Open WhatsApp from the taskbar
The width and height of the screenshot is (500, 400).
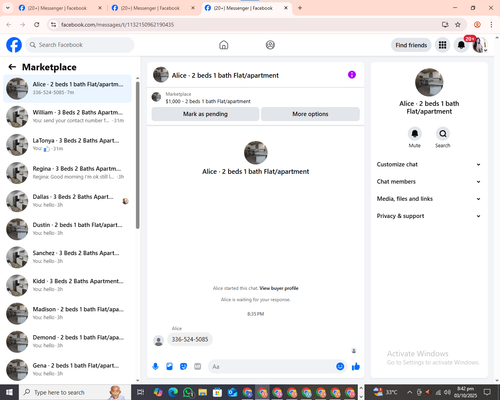pos(188,392)
